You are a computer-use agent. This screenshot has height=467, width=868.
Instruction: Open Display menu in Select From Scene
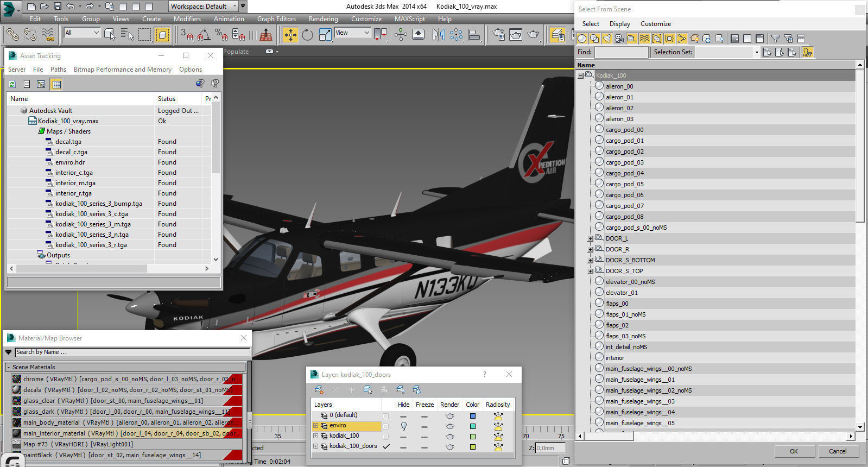619,24
